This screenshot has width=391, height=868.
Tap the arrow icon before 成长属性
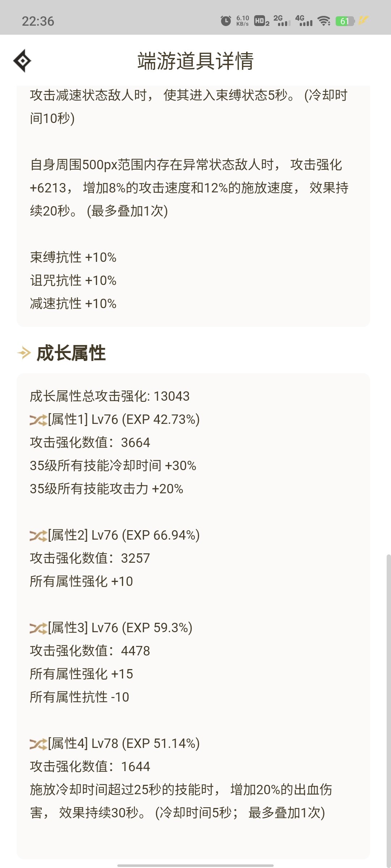[24, 353]
